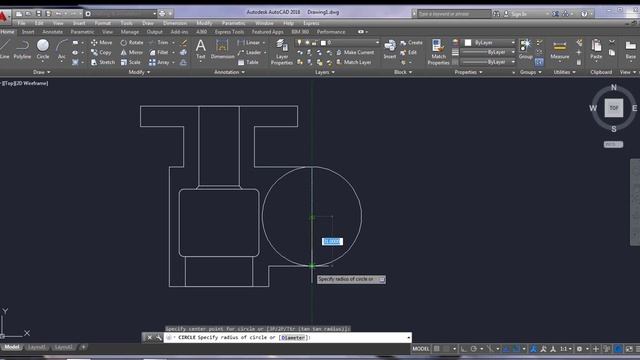The image size is (640, 360).
Task: Click the Measure tool
Action: pyautogui.click(x=560, y=49)
